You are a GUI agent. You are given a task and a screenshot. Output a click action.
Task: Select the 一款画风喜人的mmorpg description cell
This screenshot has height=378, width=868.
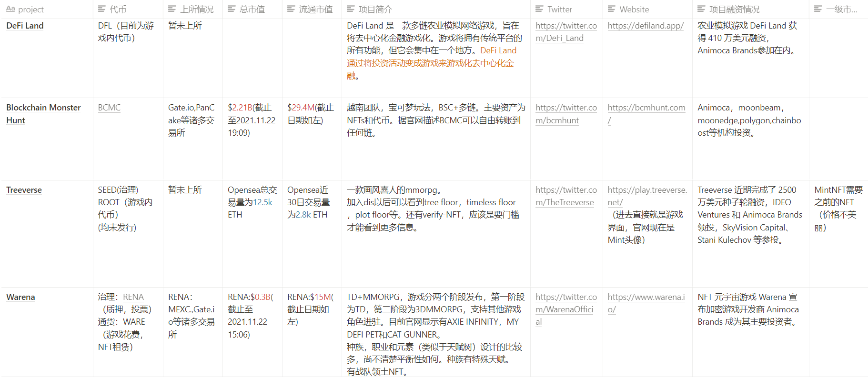click(x=436, y=234)
